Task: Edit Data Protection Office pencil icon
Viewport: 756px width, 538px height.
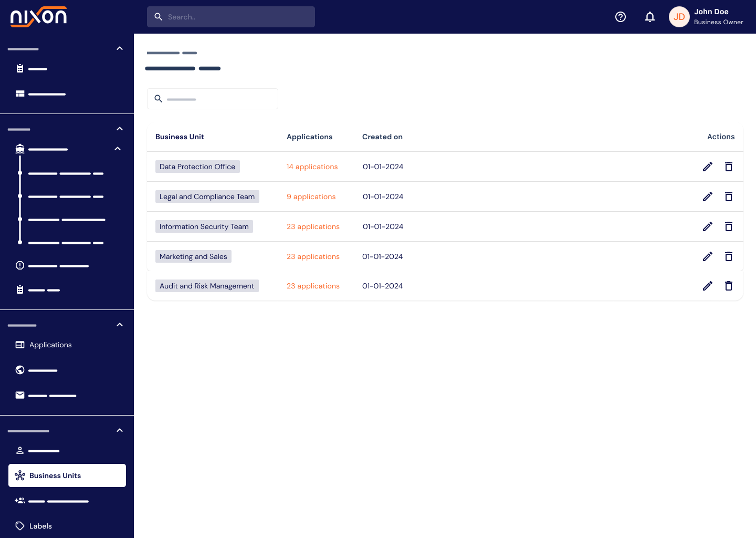Action: coord(708,167)
